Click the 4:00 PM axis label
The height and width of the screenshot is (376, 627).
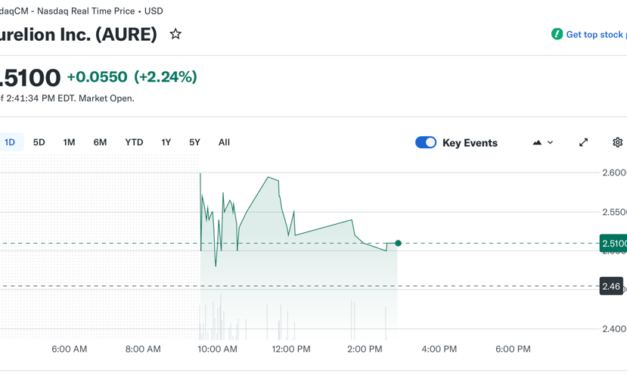tap(439, 349)
